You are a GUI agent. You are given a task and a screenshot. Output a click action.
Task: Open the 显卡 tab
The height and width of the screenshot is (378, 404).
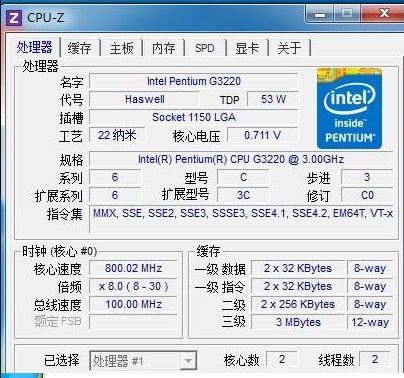(247, 48)
